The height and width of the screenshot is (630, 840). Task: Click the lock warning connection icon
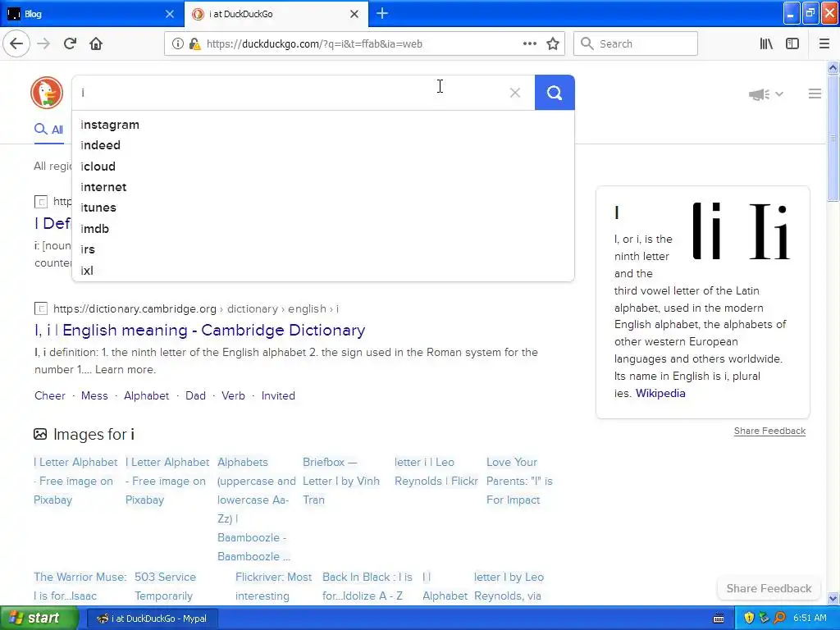[x=194, y=44]
